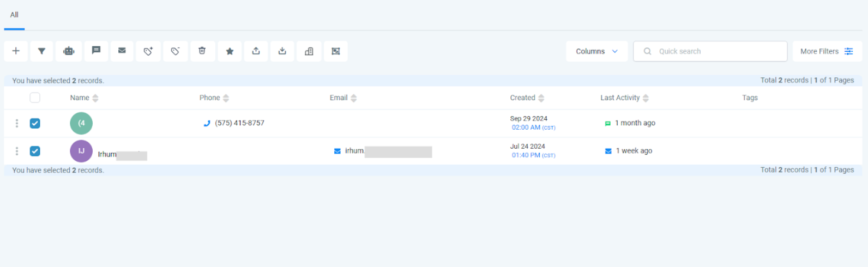Screen dimensions: 868x267
Task: Send email using toolbar envelope icon
Action: 122,51
